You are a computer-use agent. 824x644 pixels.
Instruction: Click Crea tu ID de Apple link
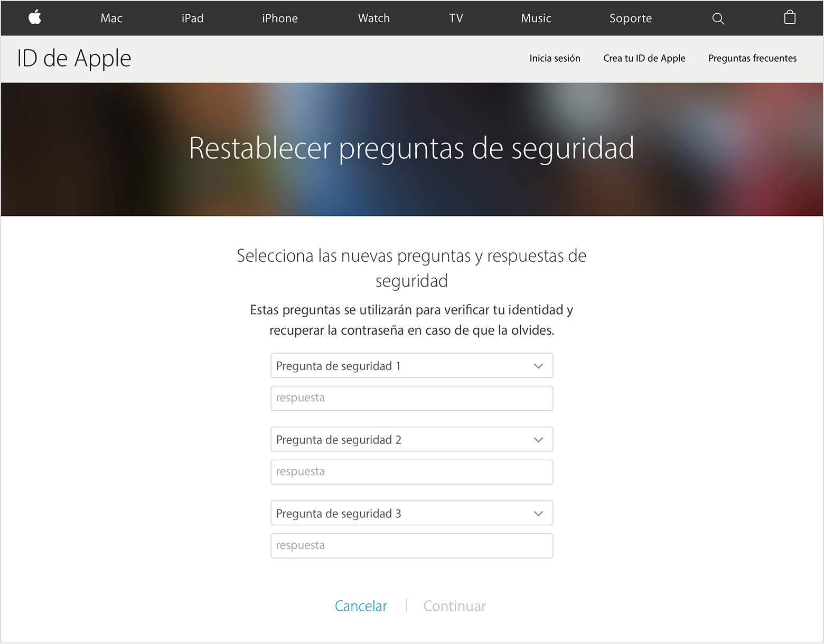pos(644,58)
